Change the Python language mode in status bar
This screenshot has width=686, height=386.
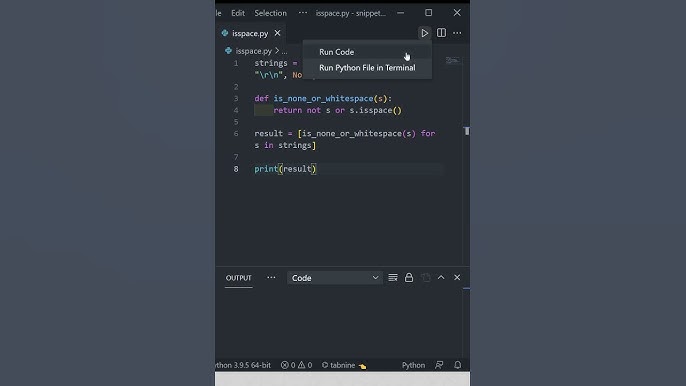coord(413,365)
